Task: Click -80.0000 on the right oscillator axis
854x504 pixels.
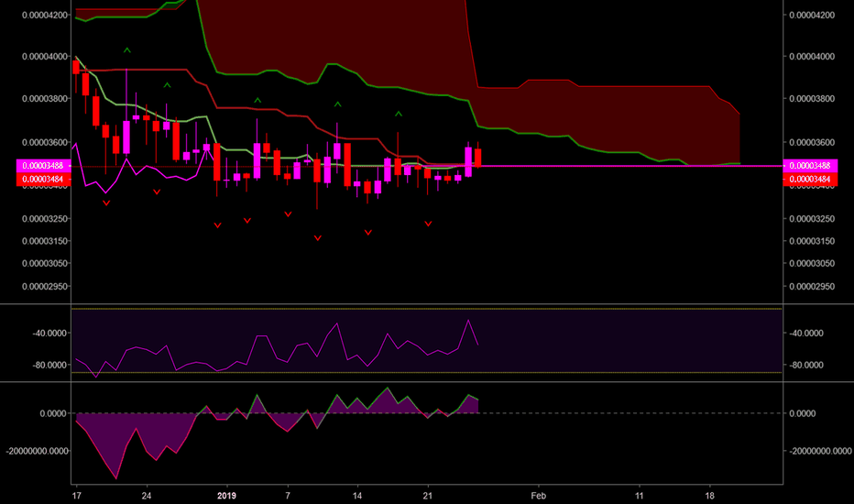Action: (806, 366)
